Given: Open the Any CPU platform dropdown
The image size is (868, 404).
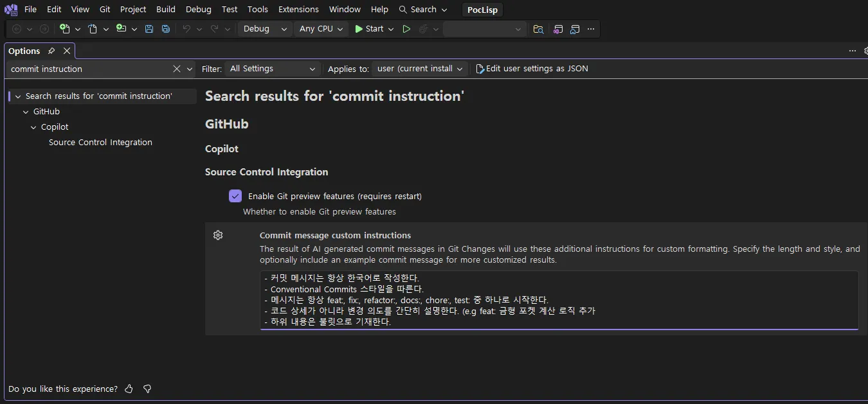Looking at the screenshot, I should 320,29.
